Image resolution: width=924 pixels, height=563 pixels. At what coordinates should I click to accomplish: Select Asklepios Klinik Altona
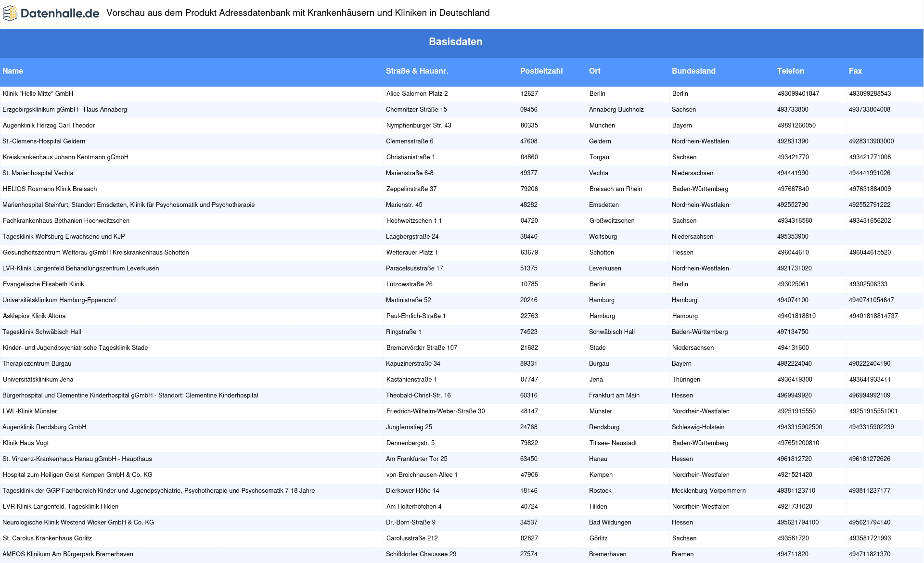click(x=34, y=316)
